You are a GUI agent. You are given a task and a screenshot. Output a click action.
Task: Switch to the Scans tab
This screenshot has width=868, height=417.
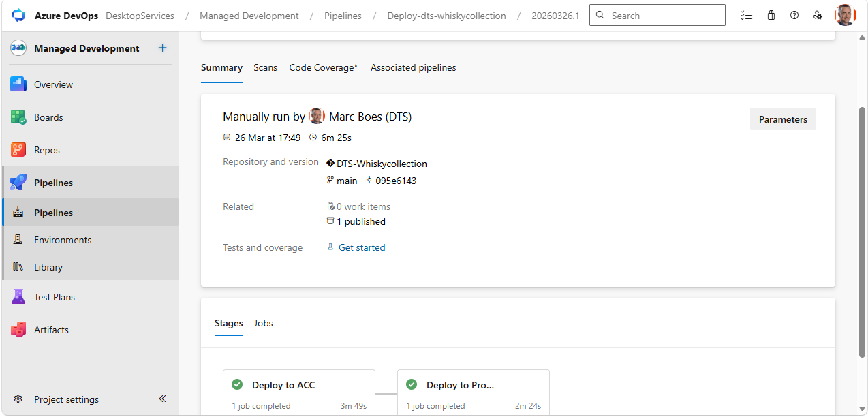click(x=266, y=67)
